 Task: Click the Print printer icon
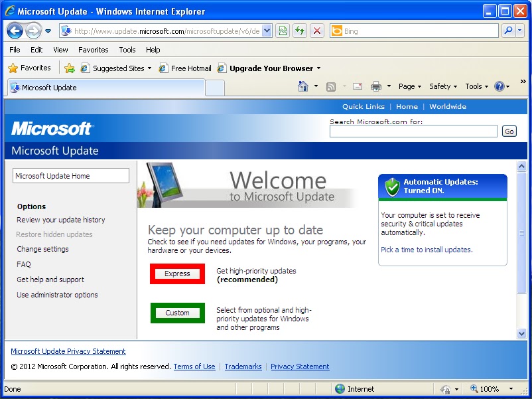(x=375, y=86)
